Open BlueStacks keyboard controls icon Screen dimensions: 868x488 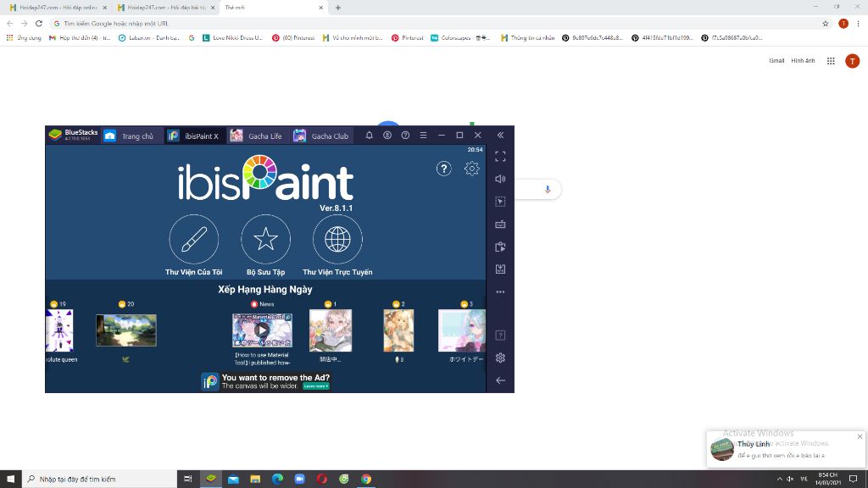500,224
